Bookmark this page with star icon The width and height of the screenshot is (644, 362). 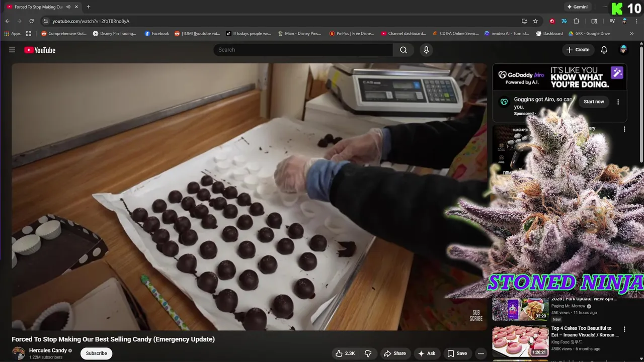point(535,21)
